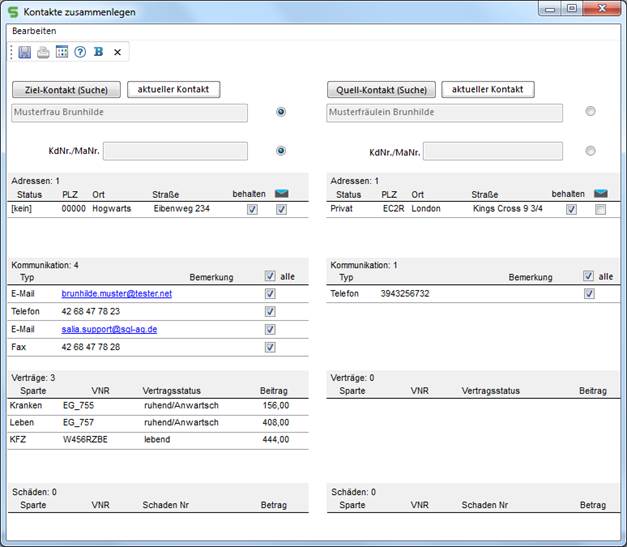
Task: Click the save disk icon in toolbar
Action: tap(25, 52)
